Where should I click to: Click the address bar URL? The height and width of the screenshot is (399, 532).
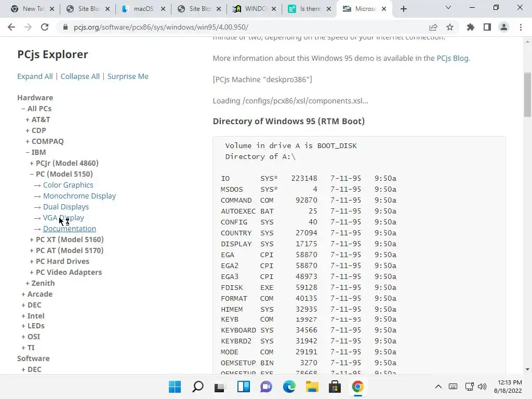point(161,27)
